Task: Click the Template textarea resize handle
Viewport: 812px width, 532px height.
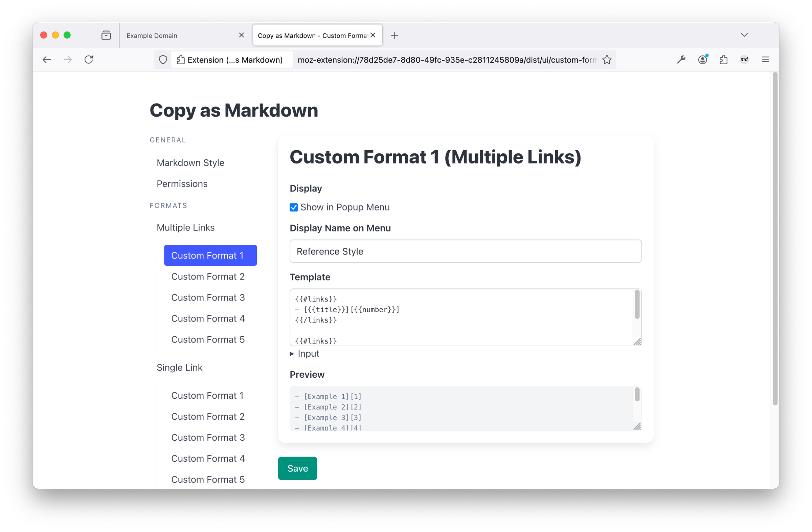Action: click(x=637, y=341)
